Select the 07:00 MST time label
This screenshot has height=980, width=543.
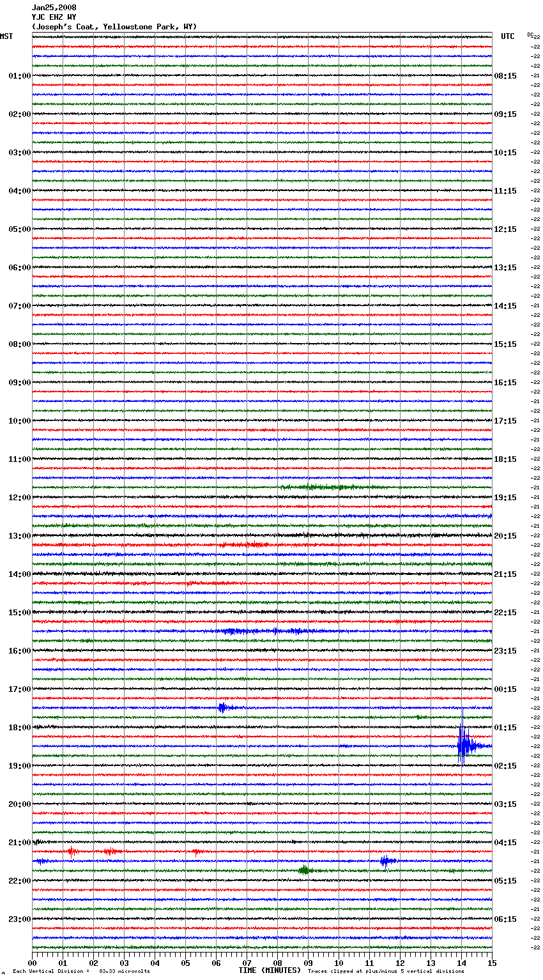coord(19,306)
